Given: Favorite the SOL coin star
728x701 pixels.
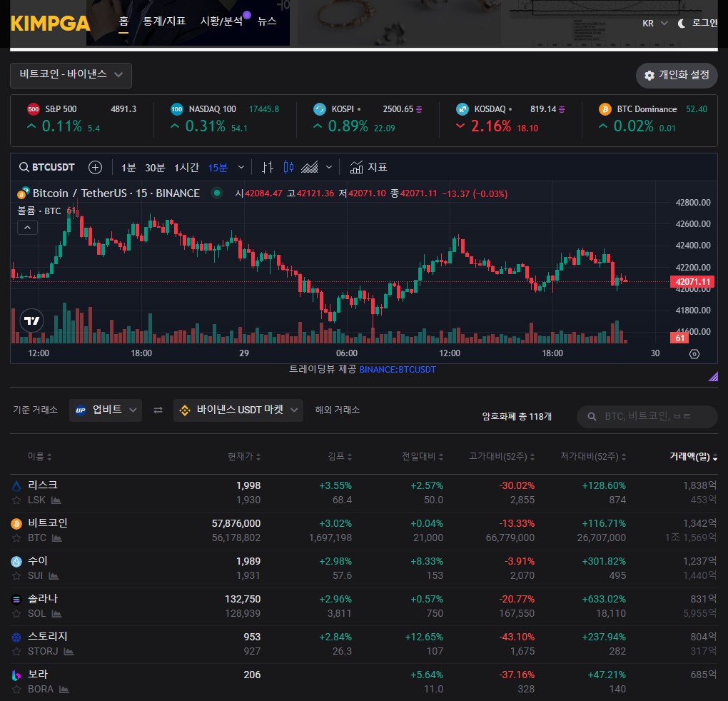Looking at the screenshot, I should coord(16,614).
